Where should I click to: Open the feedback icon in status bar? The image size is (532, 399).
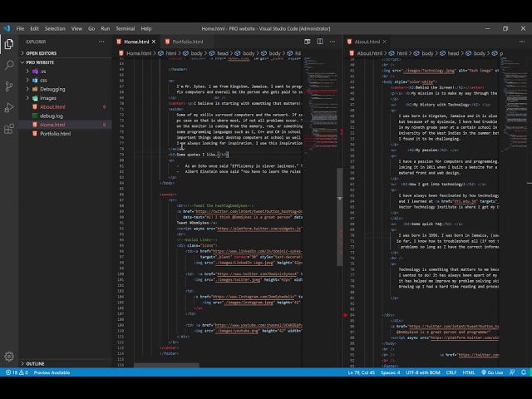512,372
